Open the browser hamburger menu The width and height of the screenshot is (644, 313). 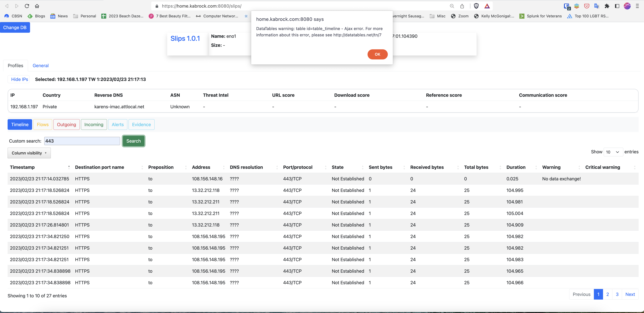pos(638,6)
